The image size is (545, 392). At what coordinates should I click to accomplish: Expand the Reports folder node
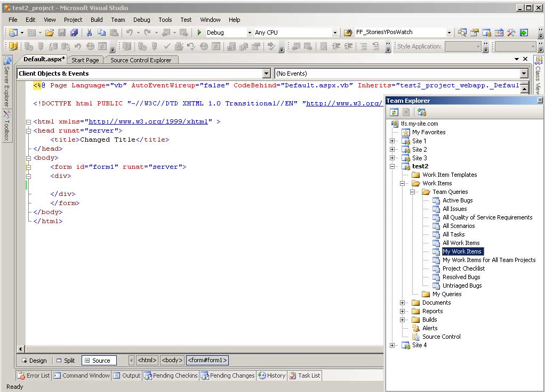pos(402,311)
